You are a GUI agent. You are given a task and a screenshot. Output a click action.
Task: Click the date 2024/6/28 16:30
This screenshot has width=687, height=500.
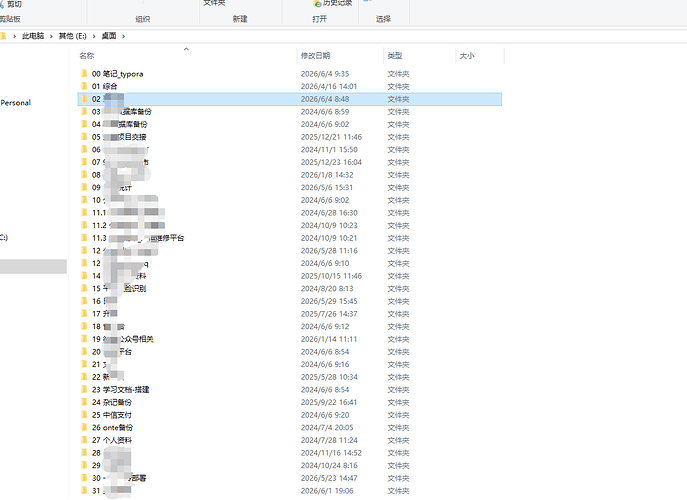(x=329, y=213)
